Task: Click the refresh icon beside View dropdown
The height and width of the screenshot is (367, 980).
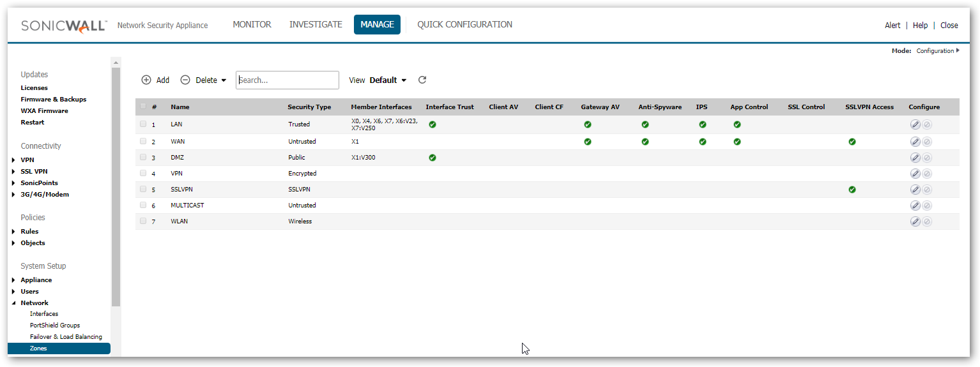Action: pos(422,80)
